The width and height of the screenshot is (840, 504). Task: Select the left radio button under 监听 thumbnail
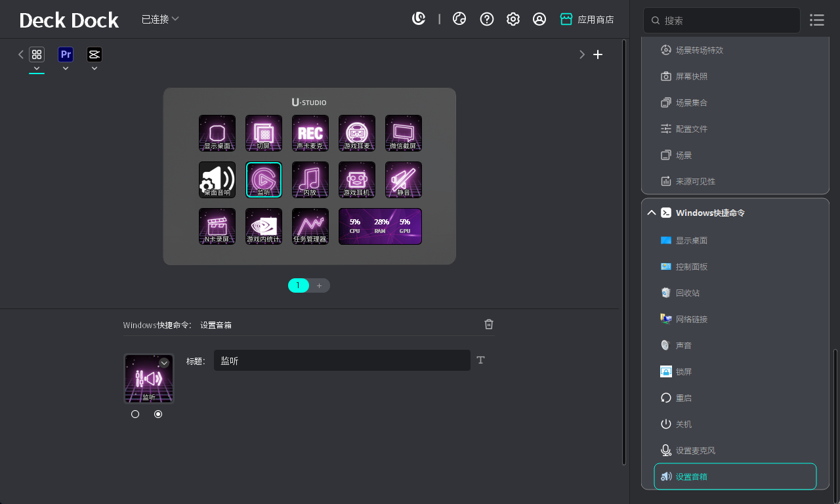tap(135, 413)
